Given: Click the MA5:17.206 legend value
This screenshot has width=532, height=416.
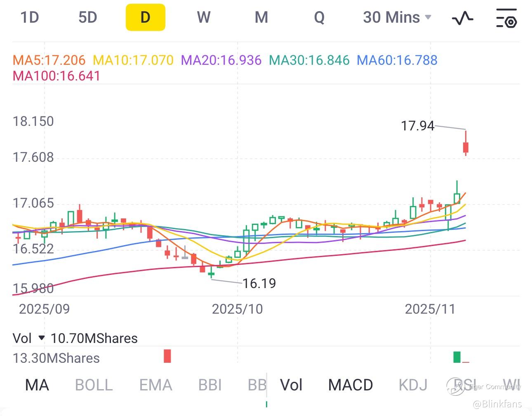Looking at the screenshot, I should click(49, 60).
